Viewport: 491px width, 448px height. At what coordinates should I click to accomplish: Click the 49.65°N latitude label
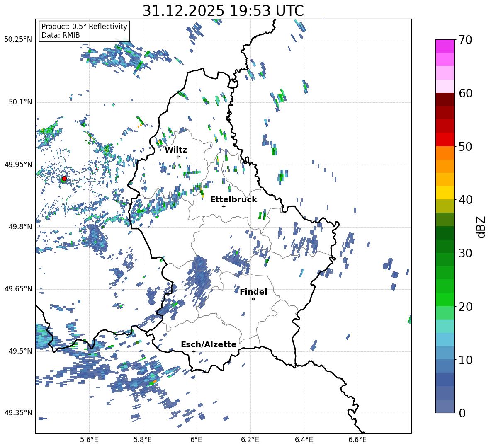coord(18,289)
